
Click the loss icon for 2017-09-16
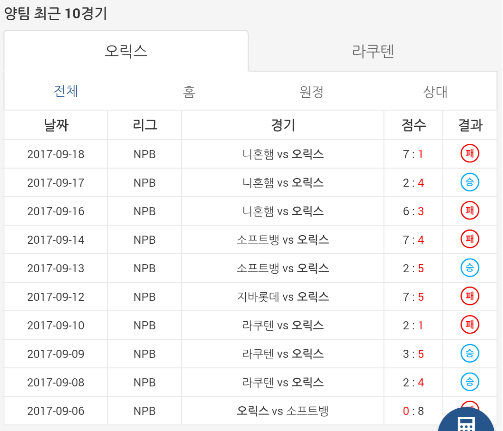click(470, 211)
